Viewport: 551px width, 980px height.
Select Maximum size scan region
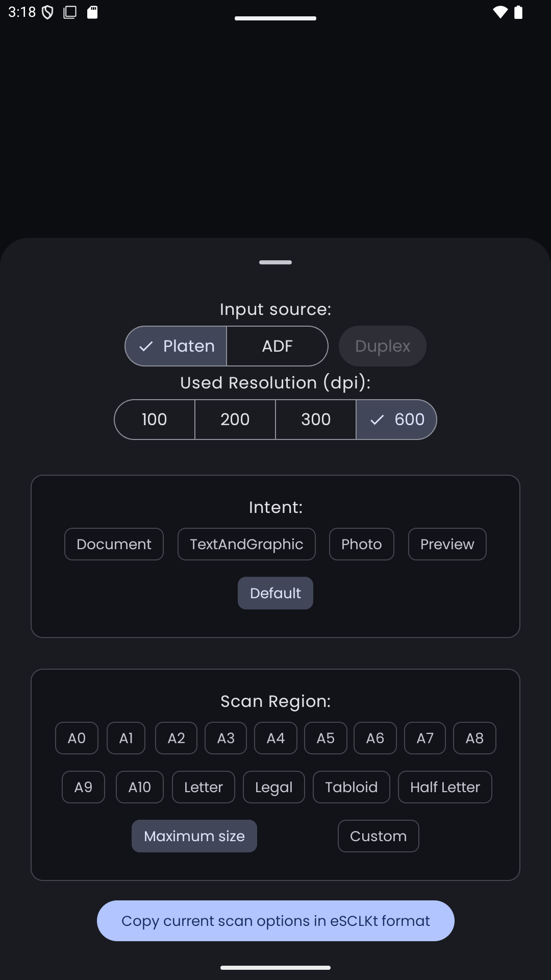tap(194, 836)
